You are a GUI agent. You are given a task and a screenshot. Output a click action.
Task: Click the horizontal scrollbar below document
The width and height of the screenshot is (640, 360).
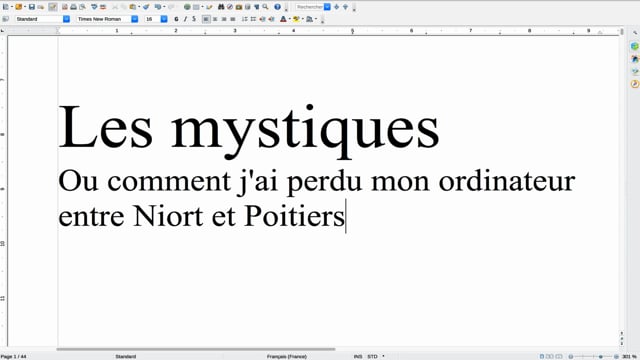click(x=196, y=349)
